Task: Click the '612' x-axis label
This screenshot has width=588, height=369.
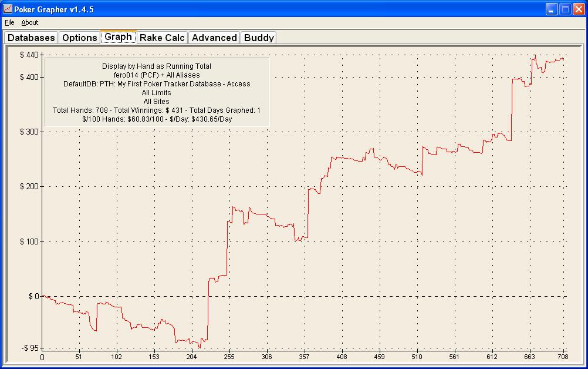Action: coord(492,357)
